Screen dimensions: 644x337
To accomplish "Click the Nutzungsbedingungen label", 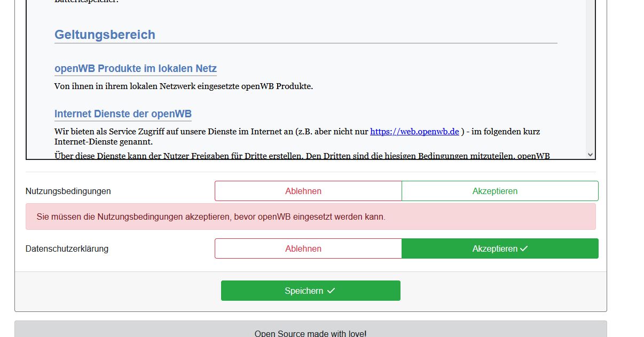I will (x=68, y=191).
